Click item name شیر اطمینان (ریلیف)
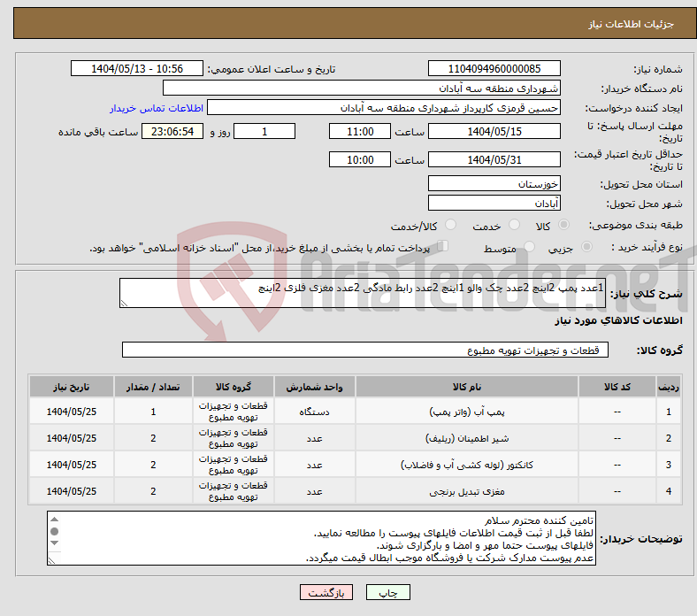Screen dimensions: 697x616 [467, 438]
